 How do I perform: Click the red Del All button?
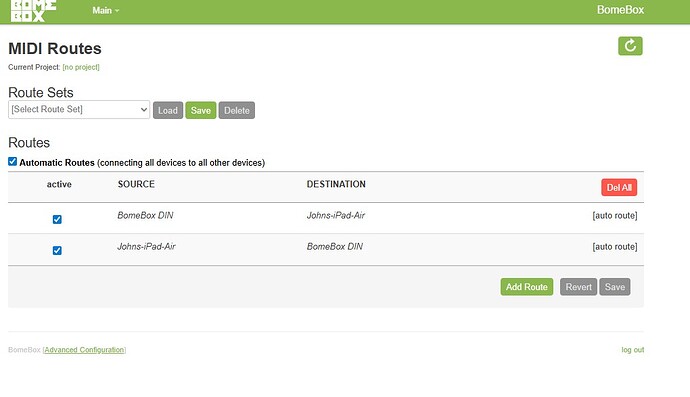coord(619,187)
